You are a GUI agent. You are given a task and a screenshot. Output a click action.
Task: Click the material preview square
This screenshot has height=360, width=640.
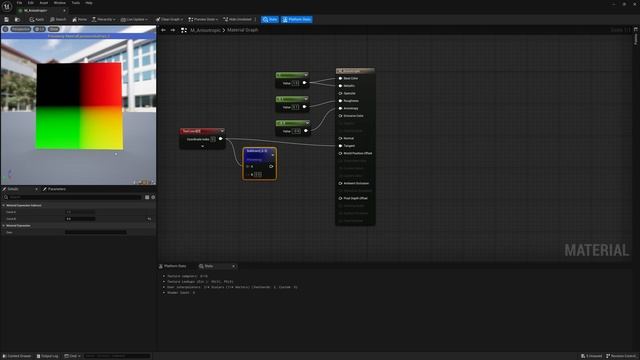[80, 106]
